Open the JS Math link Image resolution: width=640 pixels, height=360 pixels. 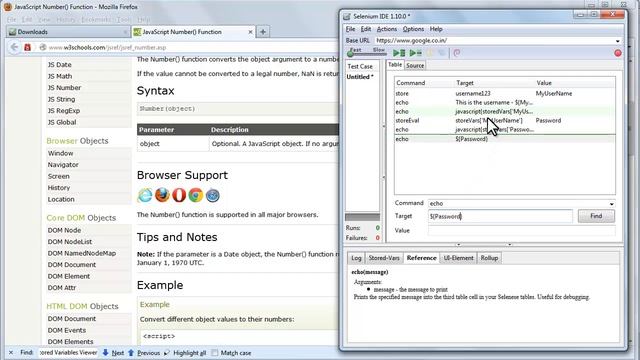60,76
